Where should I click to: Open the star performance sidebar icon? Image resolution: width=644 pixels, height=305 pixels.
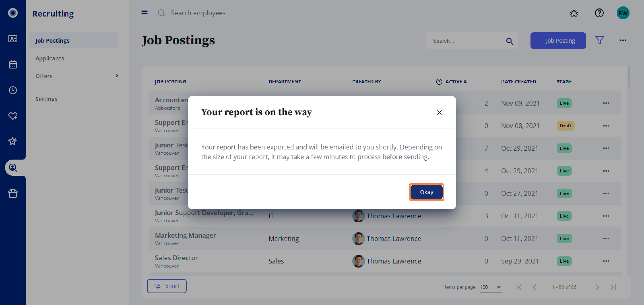pos(13,141)
